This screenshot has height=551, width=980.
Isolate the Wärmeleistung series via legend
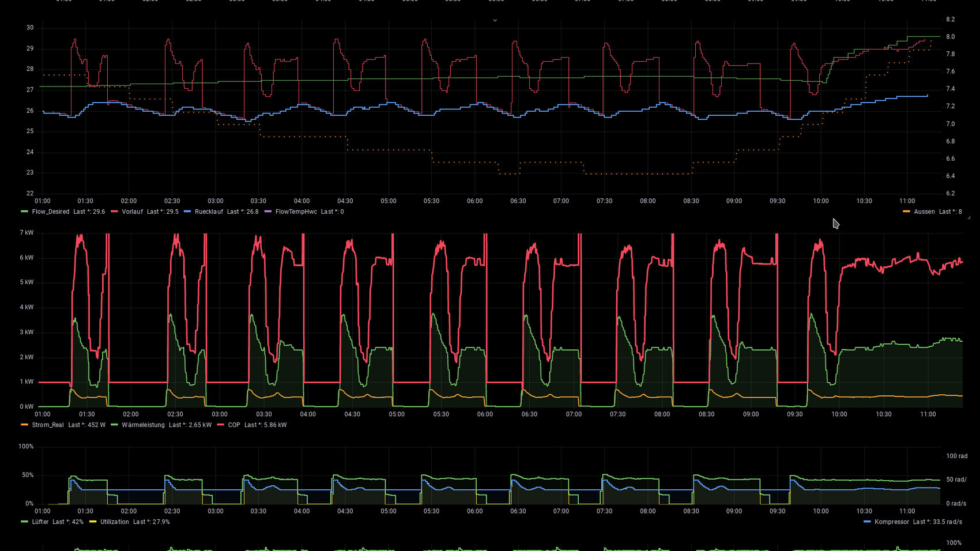click(143, 425)
